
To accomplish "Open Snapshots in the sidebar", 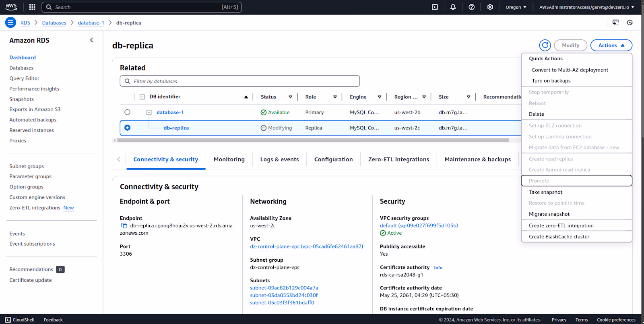I will [21, 99].
